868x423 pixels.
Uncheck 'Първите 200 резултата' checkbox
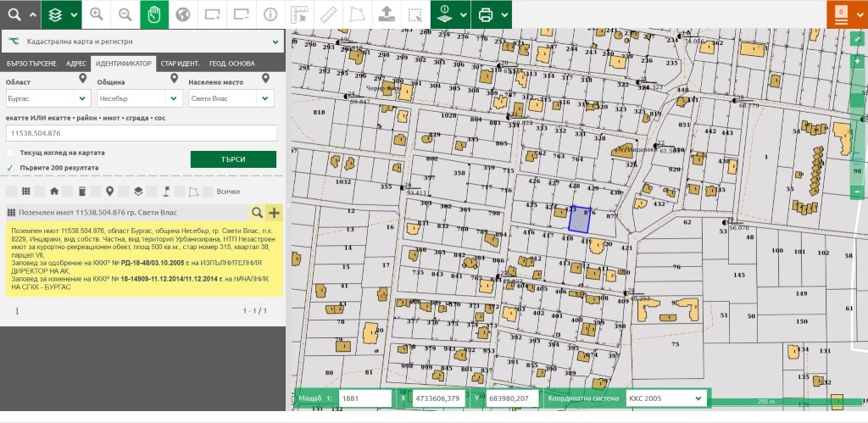10,168
